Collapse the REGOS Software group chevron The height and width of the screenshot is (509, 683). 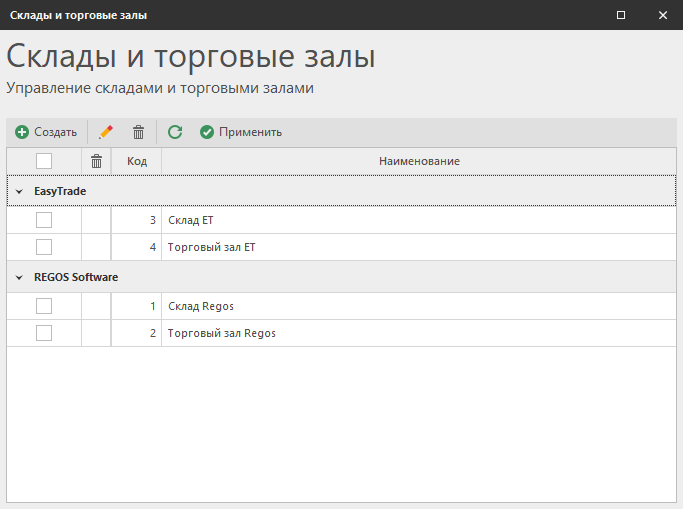(19, 277)
